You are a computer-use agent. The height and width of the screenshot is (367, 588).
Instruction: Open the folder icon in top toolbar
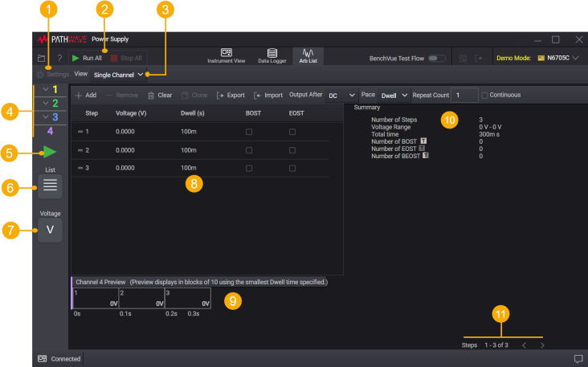pos(41,58)
